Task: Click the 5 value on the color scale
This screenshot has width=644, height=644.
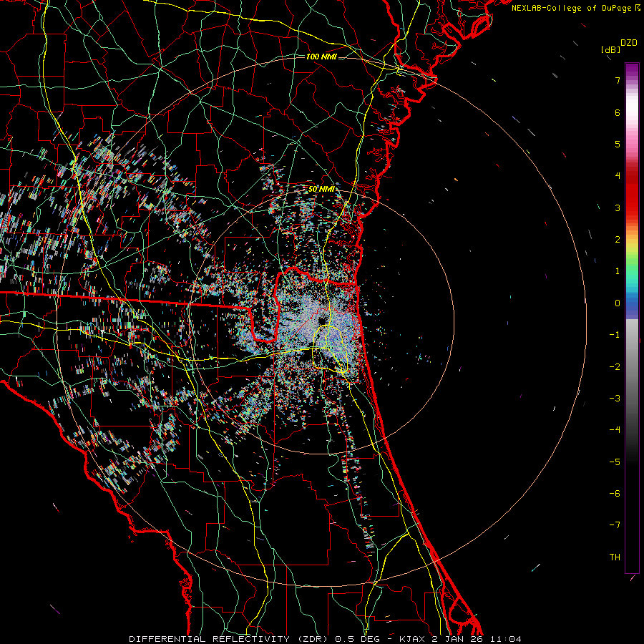Action: tap(618, 144)
